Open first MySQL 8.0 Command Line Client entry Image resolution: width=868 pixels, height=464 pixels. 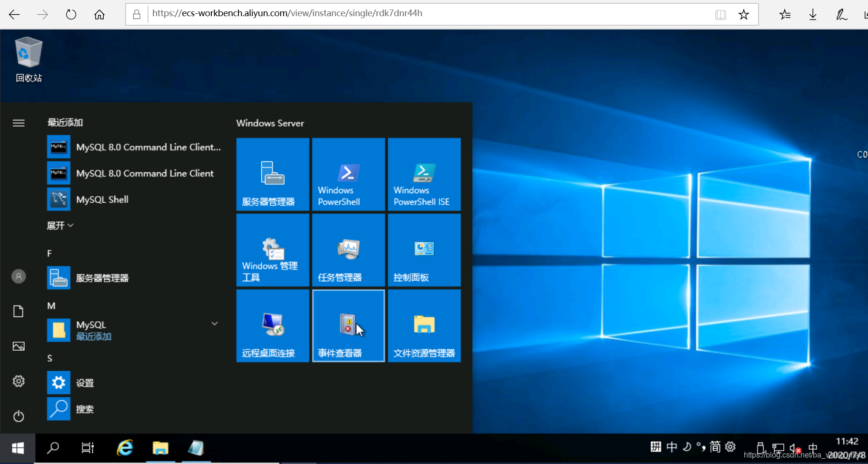pos(134,147)
